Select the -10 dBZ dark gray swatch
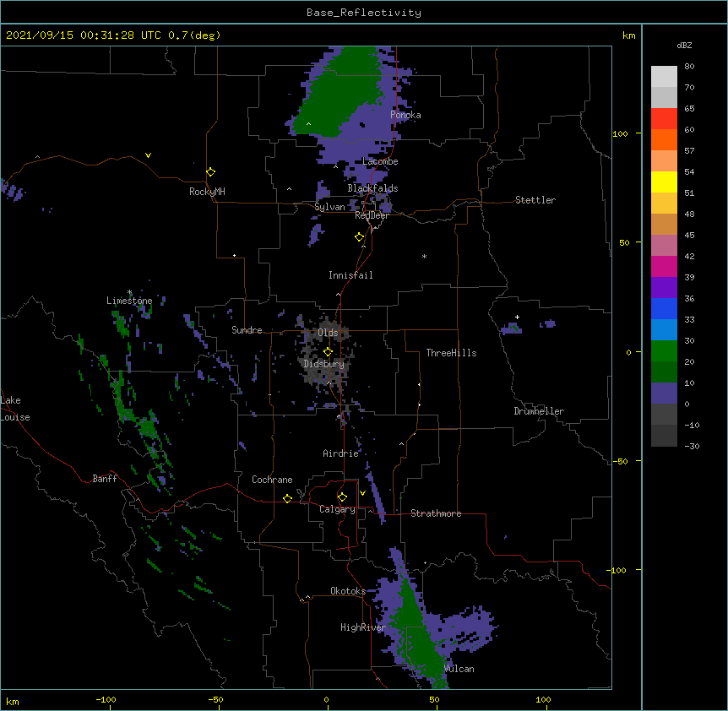Viewport: 728px width, 711px height. tap(664, 436)
